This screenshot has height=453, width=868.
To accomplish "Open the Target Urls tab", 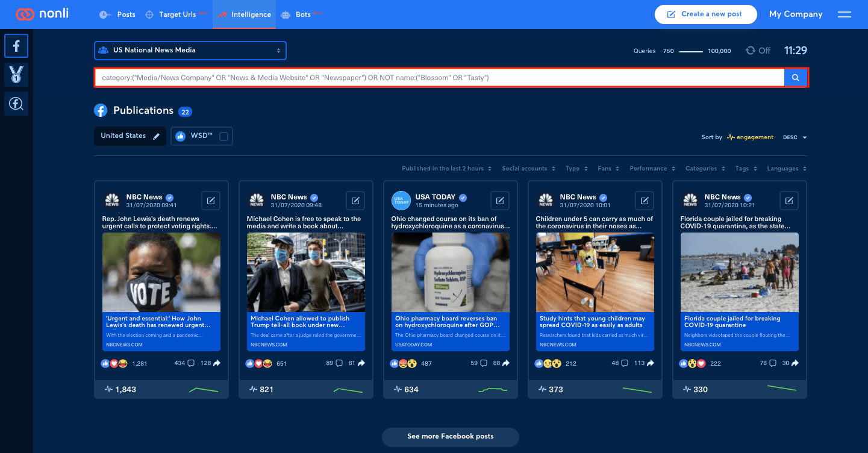I will click(x=177, y=14).
